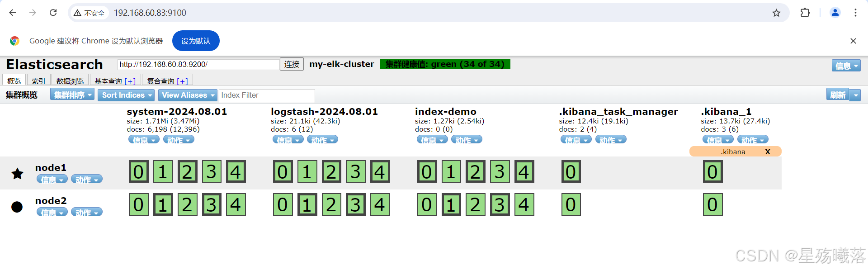Image resolution: width=868 pixels, height=270 pixels.
Task: Open 信息 menu for .kibana_task_manager
Action: coord(576,140)
